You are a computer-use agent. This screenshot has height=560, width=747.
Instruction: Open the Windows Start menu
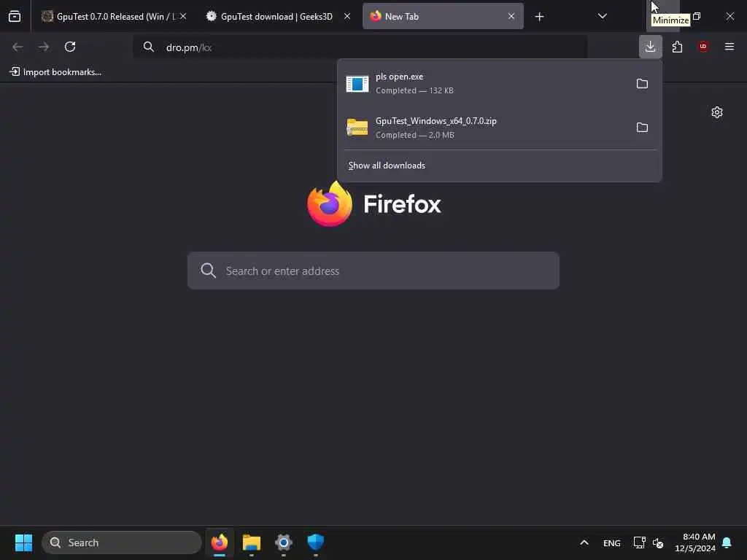[x=23, y=542]
